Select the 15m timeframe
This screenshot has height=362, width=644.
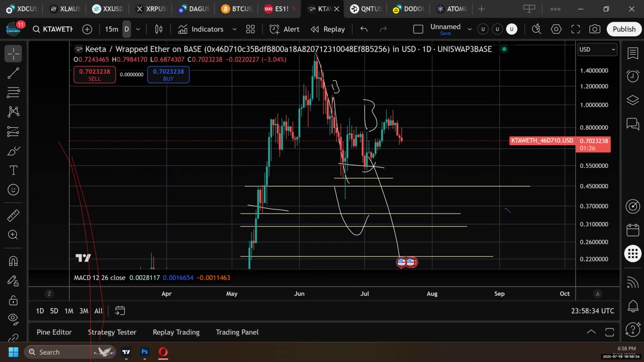[112, 29]
